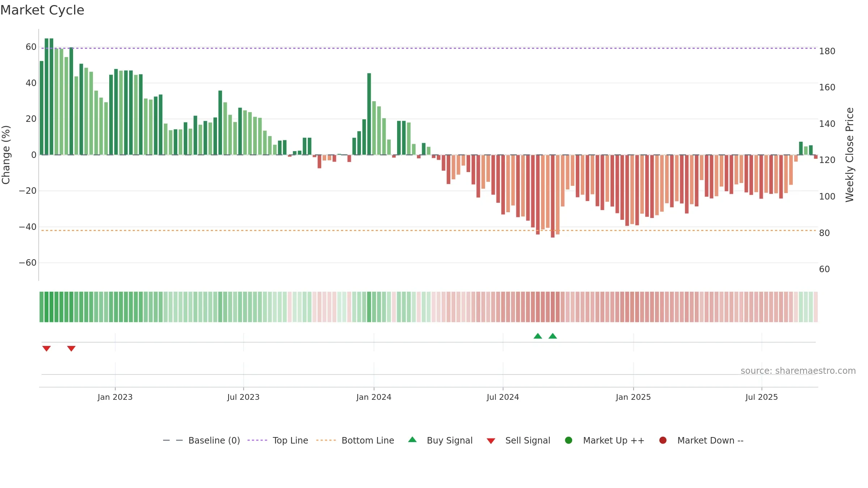The height and width of the screenshot is (488, 868).
Task: Select the second red sell signal marker
Action: [71, 348]
